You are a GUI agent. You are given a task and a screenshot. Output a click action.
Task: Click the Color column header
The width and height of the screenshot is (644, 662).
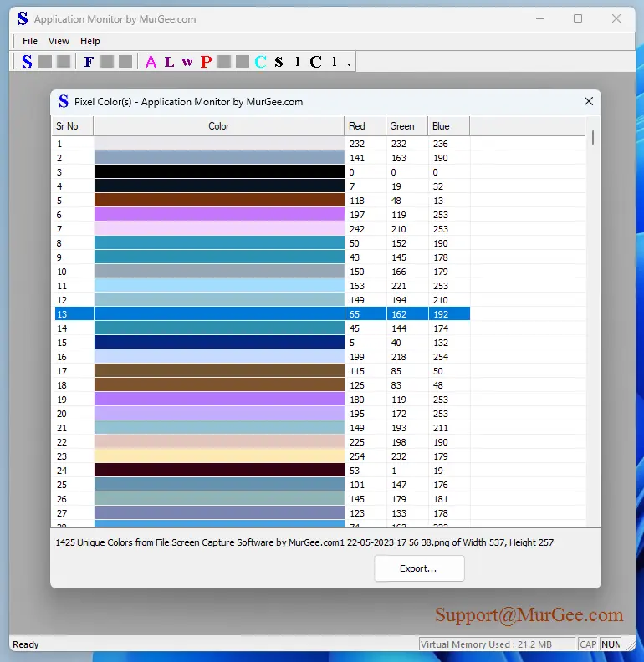coord(219,126)
